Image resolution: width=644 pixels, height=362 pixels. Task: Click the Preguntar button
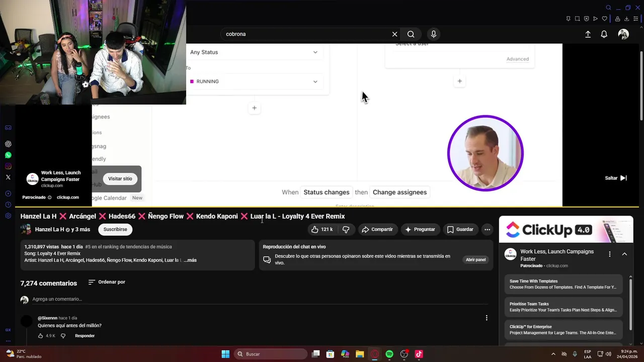pos(420,229)
